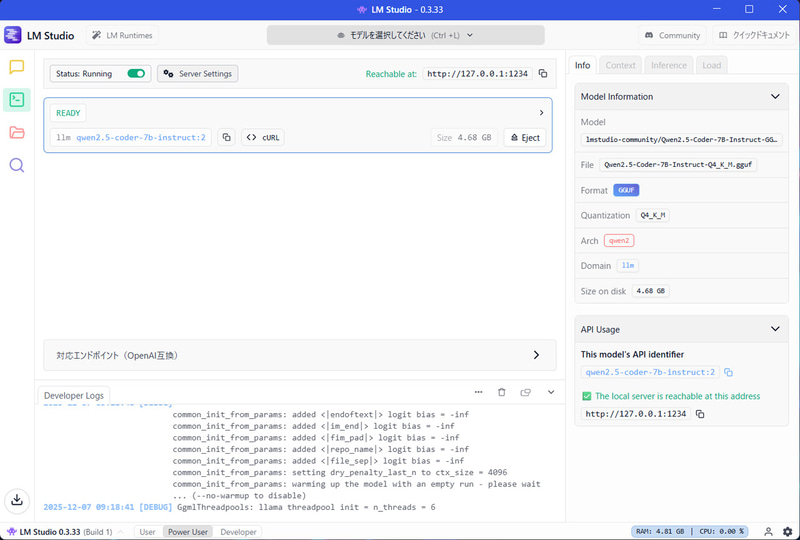The height and width of the screenshot is (540, 800).
Task: Copy the loaded model identifier qwen2.5-coder-7b-instruct:2
Action: pyautogui.click(x=227, y=137)
